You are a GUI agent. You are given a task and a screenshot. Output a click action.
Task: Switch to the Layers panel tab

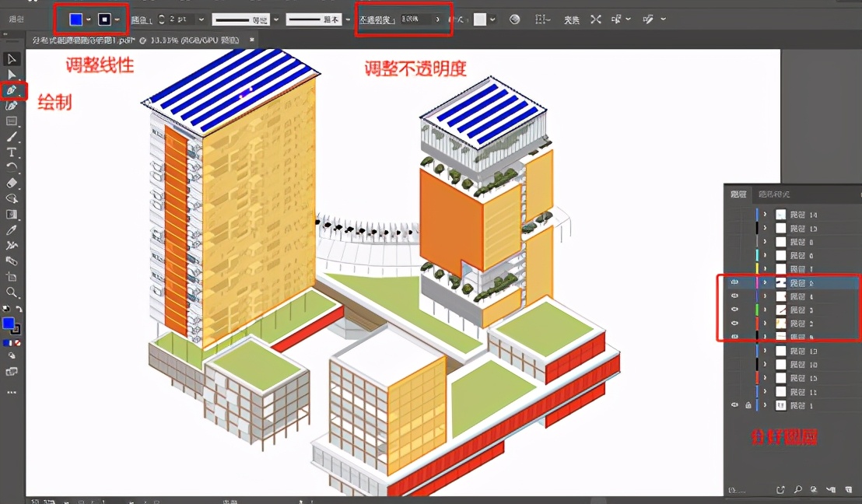[x=738, y=194]
